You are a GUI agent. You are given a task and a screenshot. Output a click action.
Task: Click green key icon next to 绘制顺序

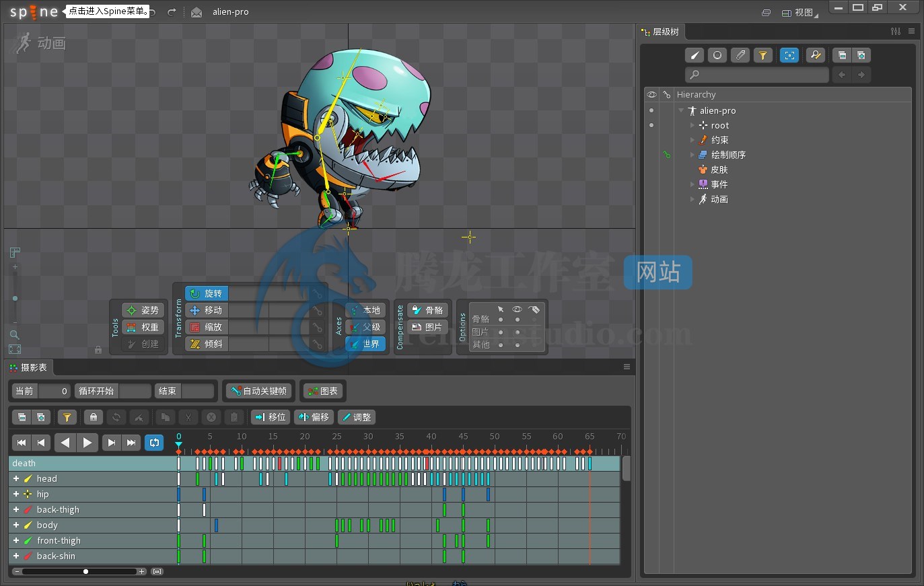[x=667, y=155]
